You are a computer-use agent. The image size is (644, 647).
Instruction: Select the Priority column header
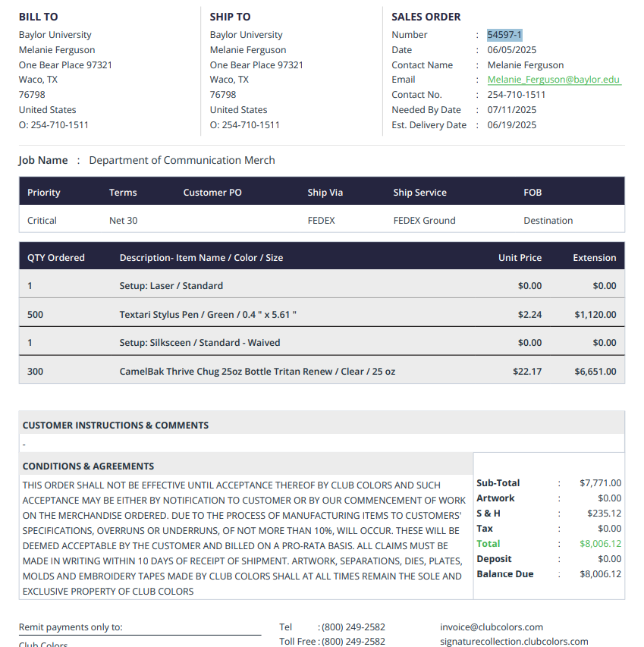click(x=44, y=193)
